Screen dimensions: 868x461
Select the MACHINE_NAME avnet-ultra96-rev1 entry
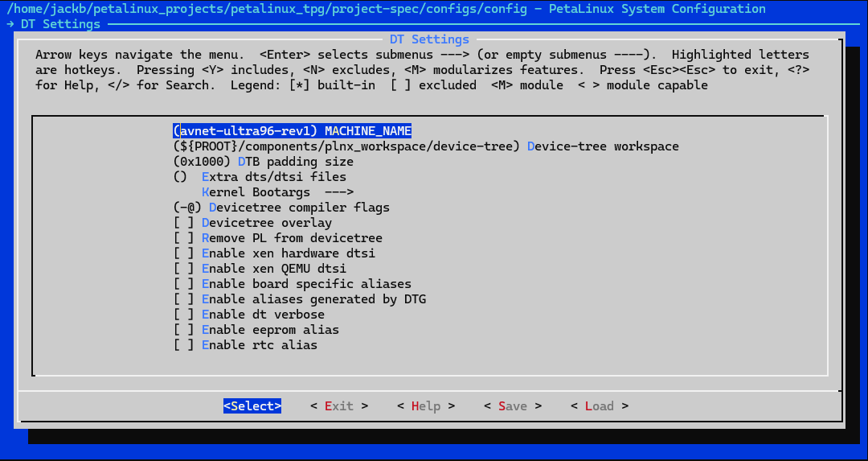[x=292, y=131]
